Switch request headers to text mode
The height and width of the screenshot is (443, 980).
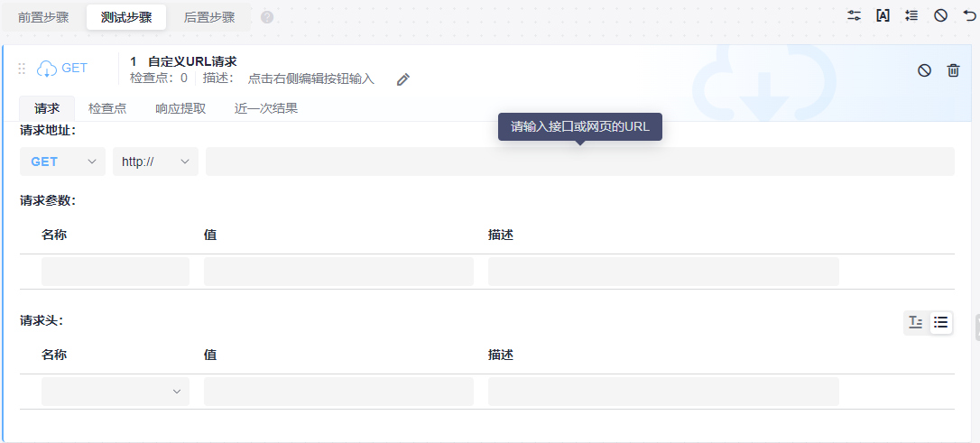(915, 322)
